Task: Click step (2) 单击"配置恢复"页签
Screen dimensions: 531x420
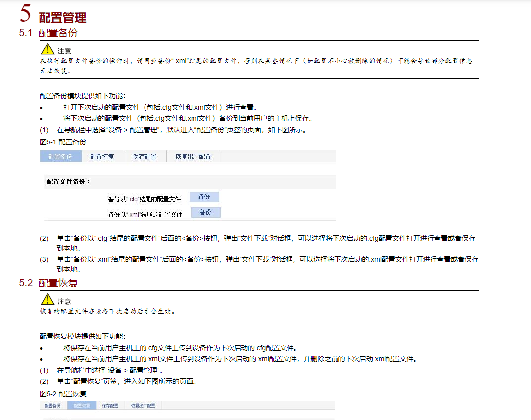Action: 119,382
